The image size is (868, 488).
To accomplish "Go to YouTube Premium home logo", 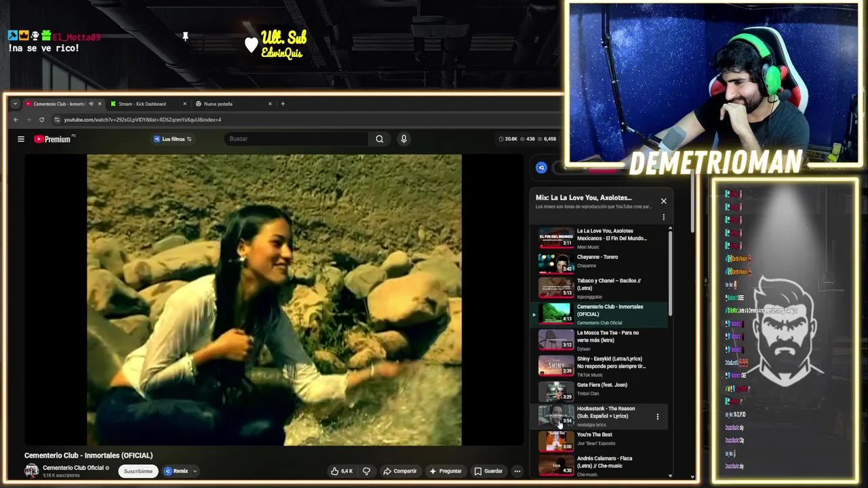I will (52, 139).
